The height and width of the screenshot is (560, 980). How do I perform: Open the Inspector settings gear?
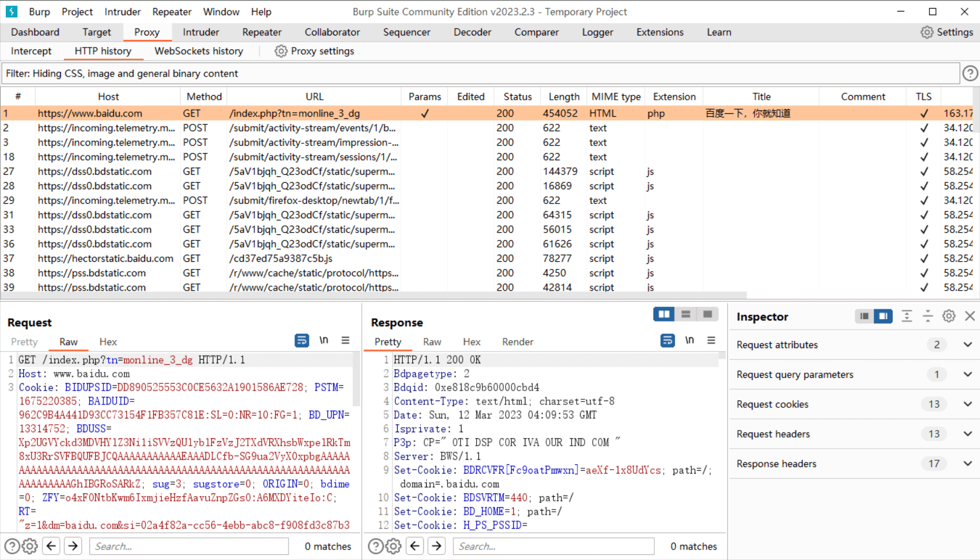(x=949, y=316)
